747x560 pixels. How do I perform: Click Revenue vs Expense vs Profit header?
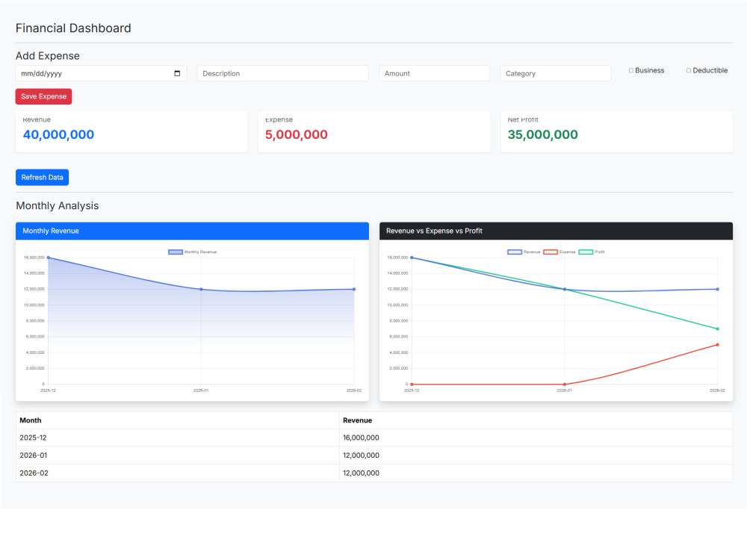click(556, 231)
